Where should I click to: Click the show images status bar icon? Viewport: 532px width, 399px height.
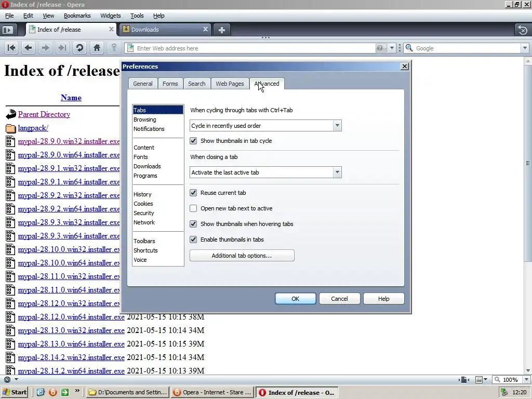(478, 380)
